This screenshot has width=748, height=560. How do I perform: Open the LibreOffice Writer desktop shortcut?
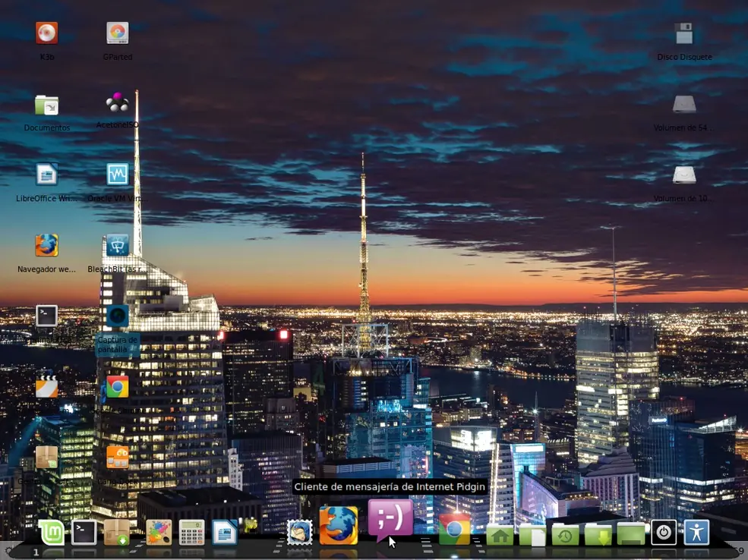point(47,175)
